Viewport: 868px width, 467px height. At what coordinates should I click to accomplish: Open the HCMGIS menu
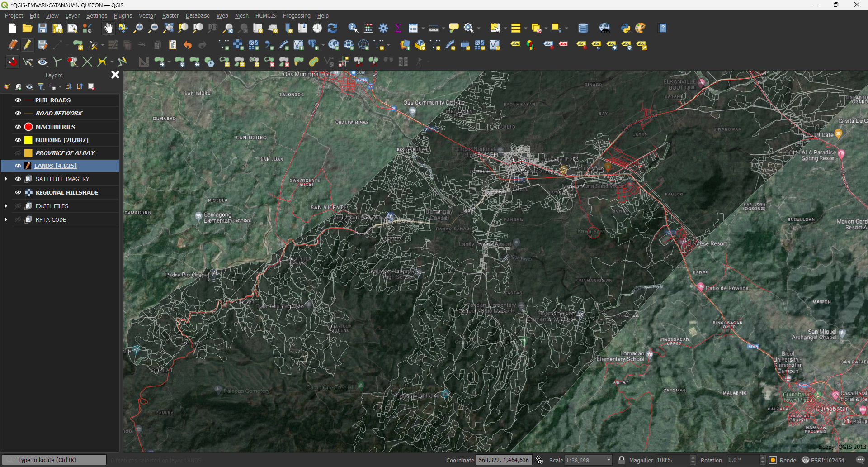coord(265,15)
